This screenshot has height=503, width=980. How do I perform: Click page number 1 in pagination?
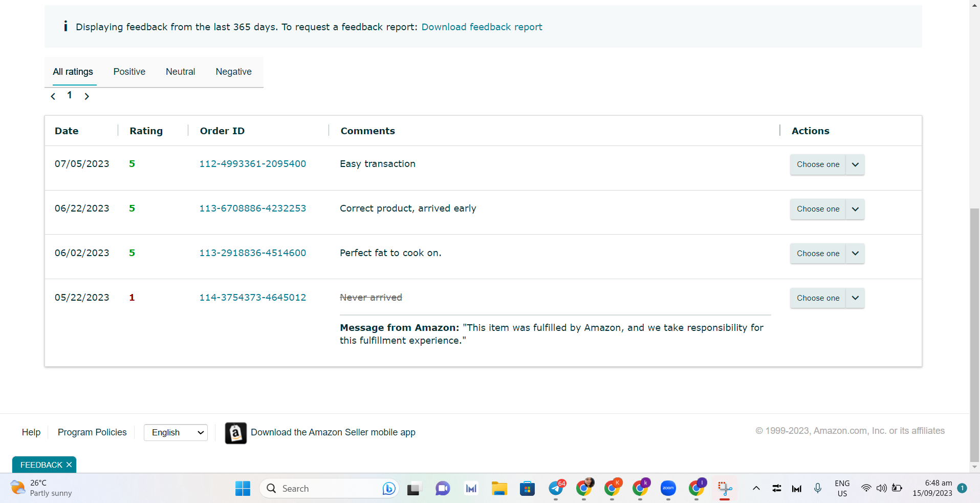click(x=70, y=95)
